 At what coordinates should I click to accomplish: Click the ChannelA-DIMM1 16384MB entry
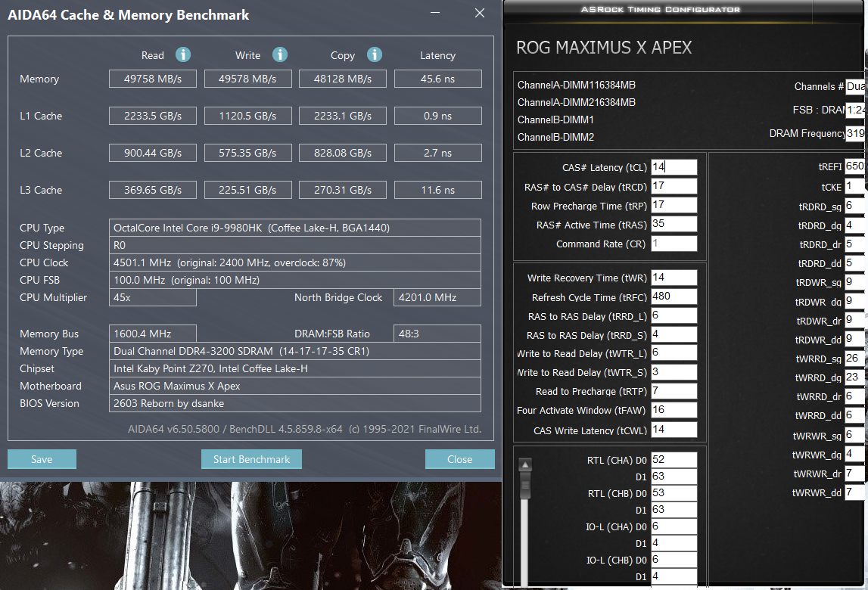576,85
